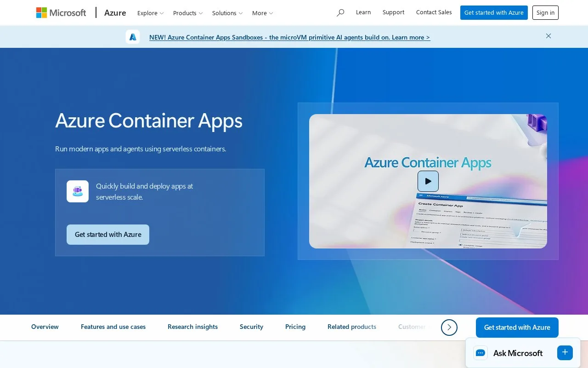Open the Related products tab
588x368 pixels.
coord(352,327)
